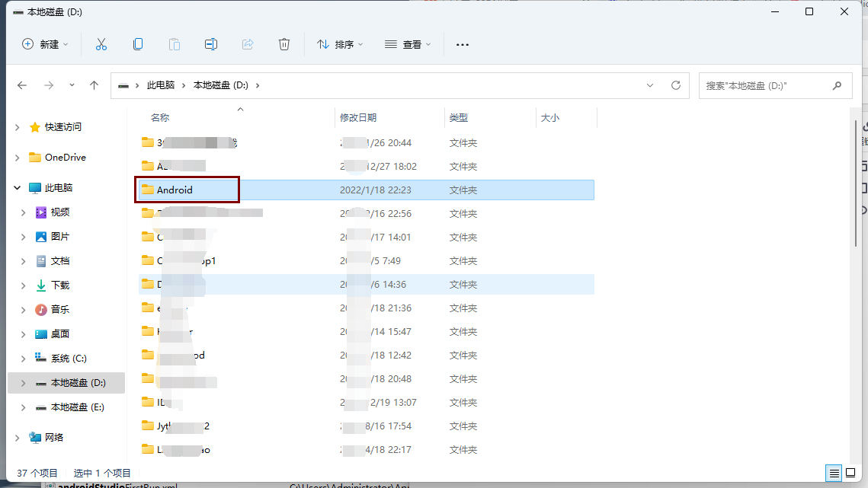
Task: Go forward with the right arrow
Action: click(x=49, y=85)
